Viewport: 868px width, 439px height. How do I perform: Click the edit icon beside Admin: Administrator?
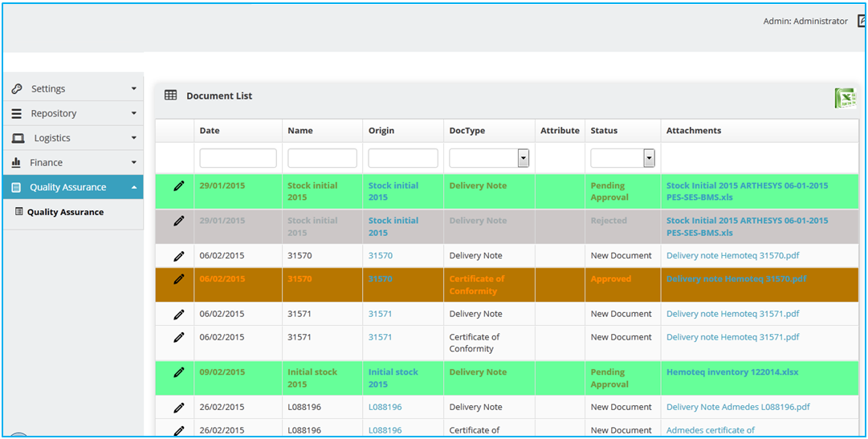tap(862, 22)
